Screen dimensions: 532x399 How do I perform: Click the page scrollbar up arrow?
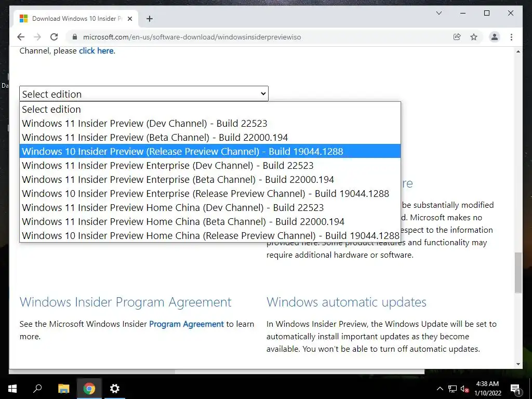pos(518,51)
